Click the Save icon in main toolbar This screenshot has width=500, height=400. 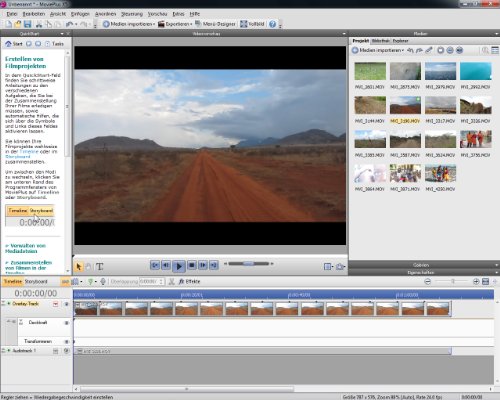click(27, 24)
